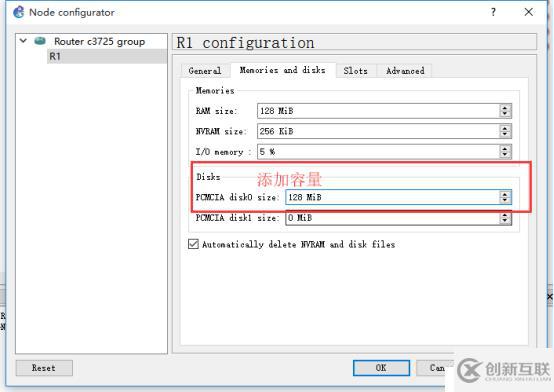Collapse the Router c3725 group tree
The image size is (554, 392).
(x=23, y=41)
